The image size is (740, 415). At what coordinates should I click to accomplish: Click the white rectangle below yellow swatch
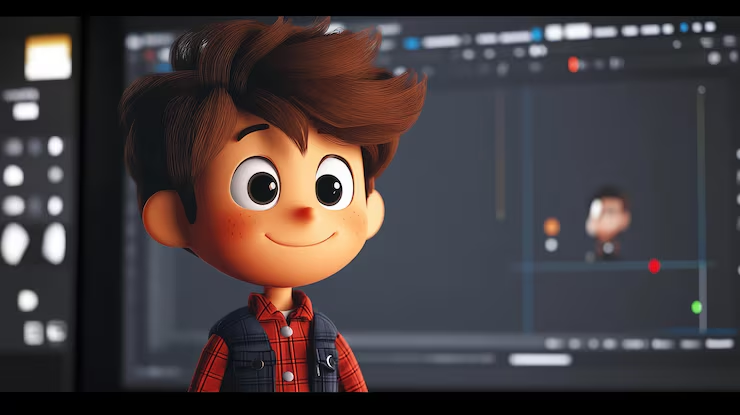[x=26, y=110]
